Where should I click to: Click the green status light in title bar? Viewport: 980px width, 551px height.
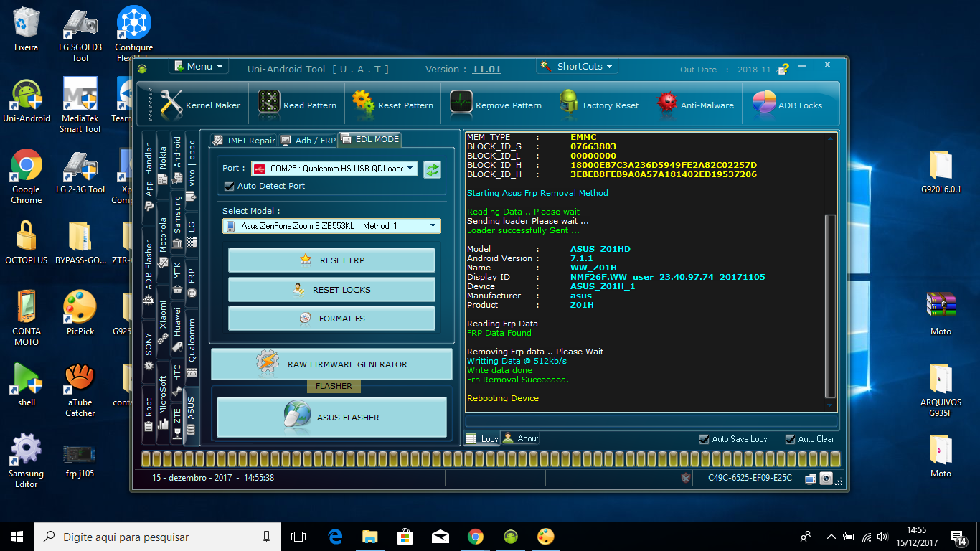(x=142, y=69)
